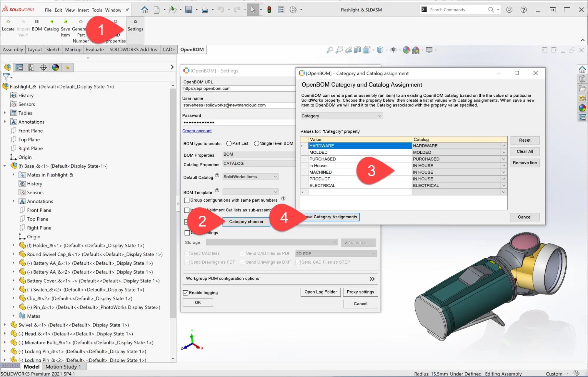Open the Default Catalog dropdown
Viewport: 588px width, 377px height.
(x=250, y=177)
